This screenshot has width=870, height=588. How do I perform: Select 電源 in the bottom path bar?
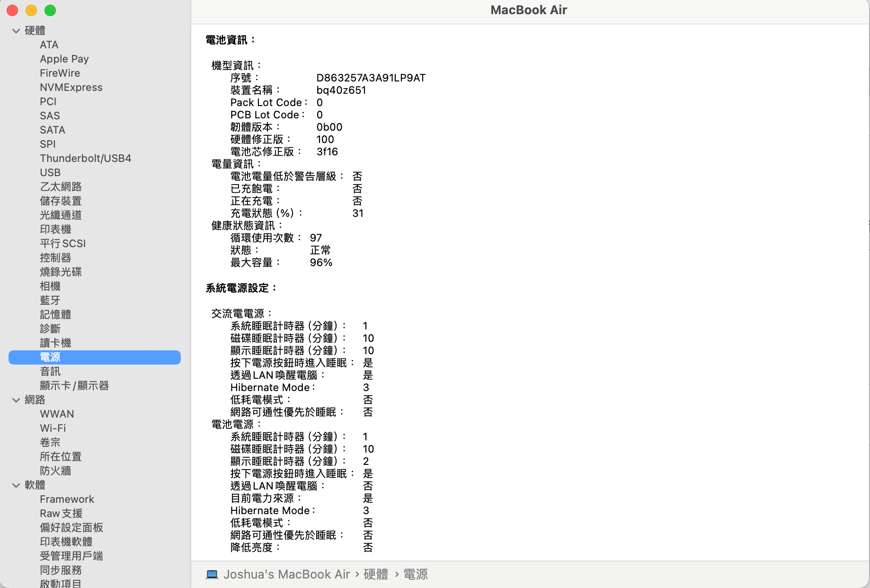click(x=416, y=574)
